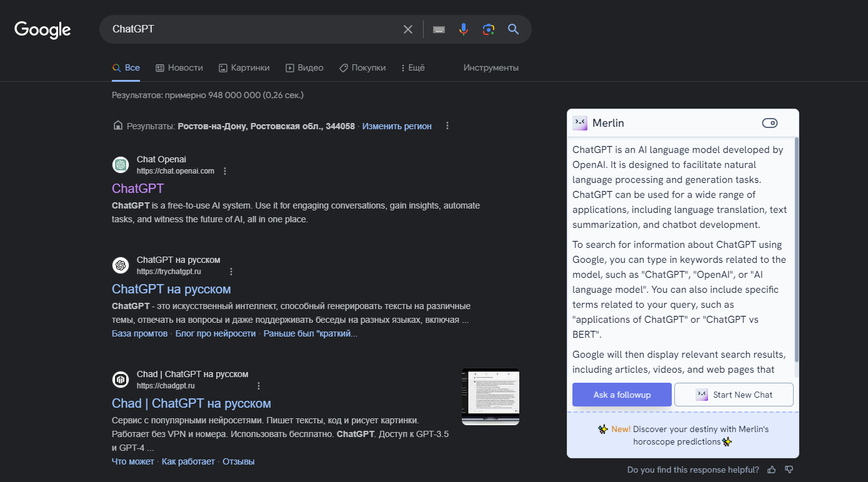Start voice search with microphone
This screenshot has width=868, height=482.
point(463,29)
